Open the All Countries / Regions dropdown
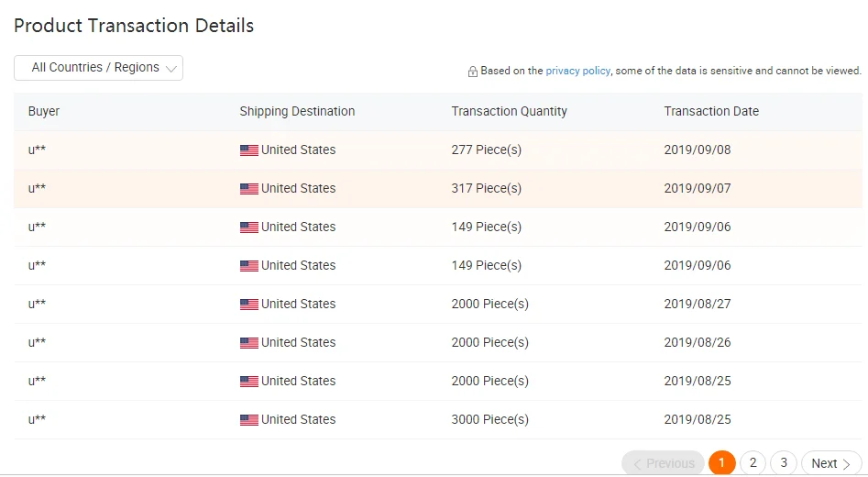868x477 pixels. [x=95, y=68]
